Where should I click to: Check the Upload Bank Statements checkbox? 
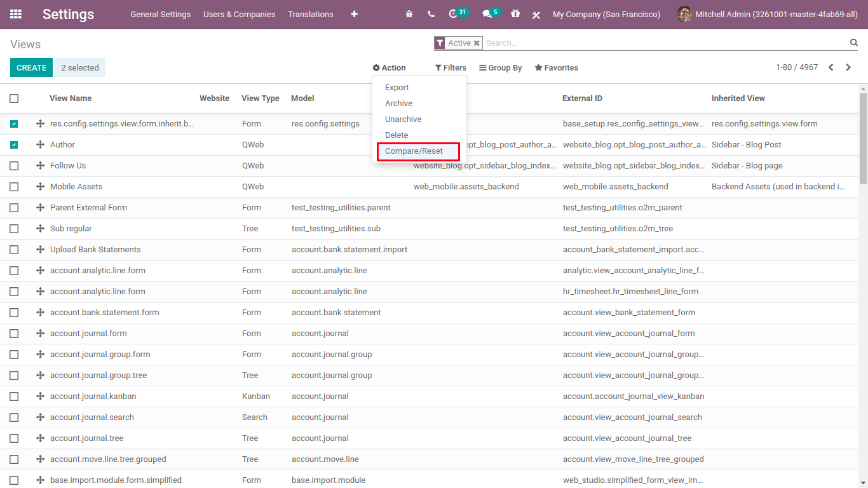pos(14,250)
